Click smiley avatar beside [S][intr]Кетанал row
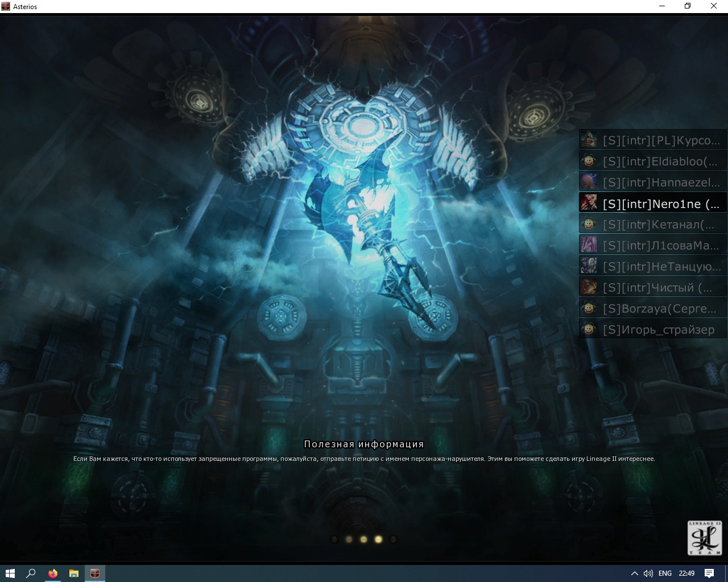Viewport: 728px width, 582px height. tap(589, 224)
